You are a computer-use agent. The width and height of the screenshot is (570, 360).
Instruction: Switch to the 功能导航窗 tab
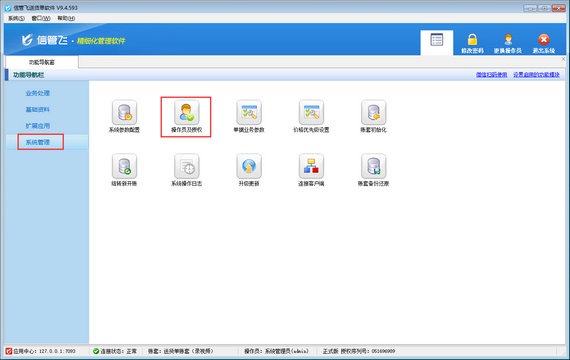[x=42, y=62]
